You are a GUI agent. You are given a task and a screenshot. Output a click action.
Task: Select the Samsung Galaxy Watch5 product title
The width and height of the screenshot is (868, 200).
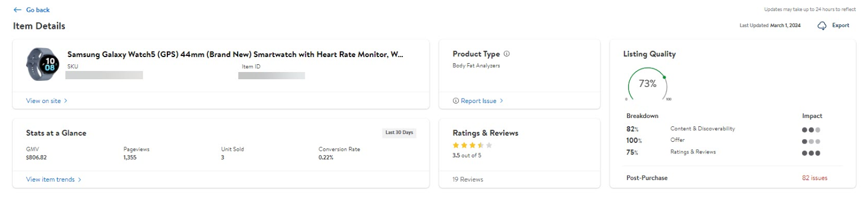[x=235, y=54]
